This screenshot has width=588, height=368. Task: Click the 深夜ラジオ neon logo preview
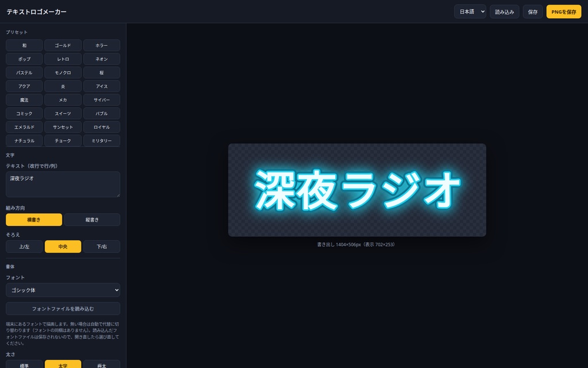[x=357, y=190]
